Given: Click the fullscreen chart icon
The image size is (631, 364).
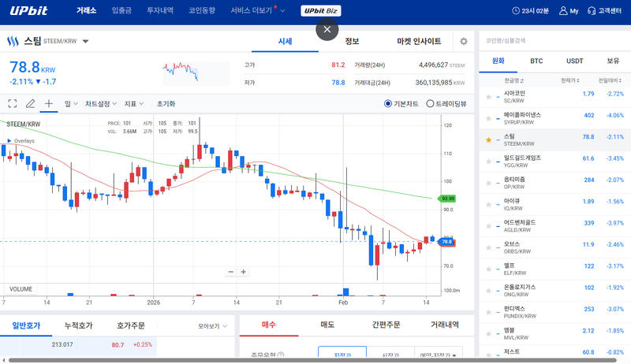Looking at the screenshot, I should tap(12, 103).
